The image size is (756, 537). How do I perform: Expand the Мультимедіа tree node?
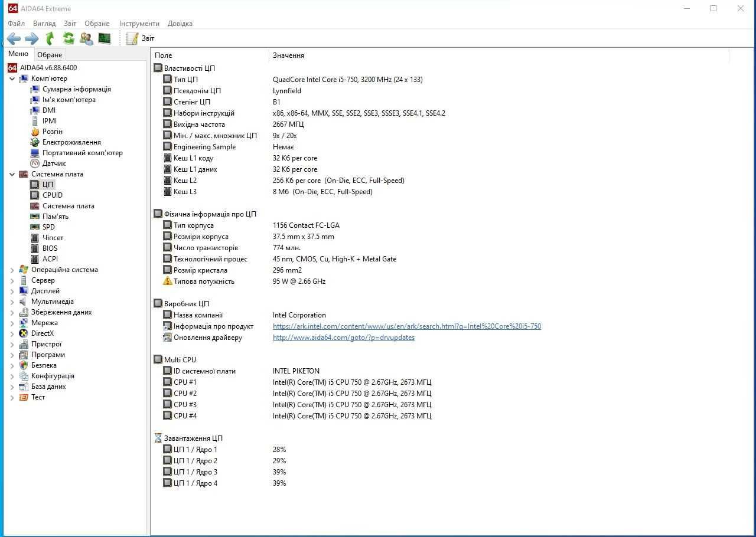[x=12, y=302]
